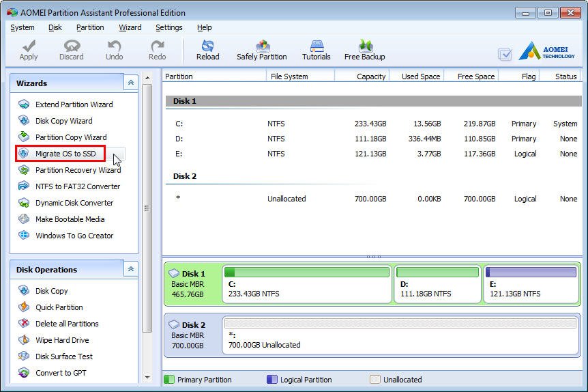Collapse the Wizards panel
Image resolution: width=588 pixels, height=392 pixels.
tap(130, 83)
